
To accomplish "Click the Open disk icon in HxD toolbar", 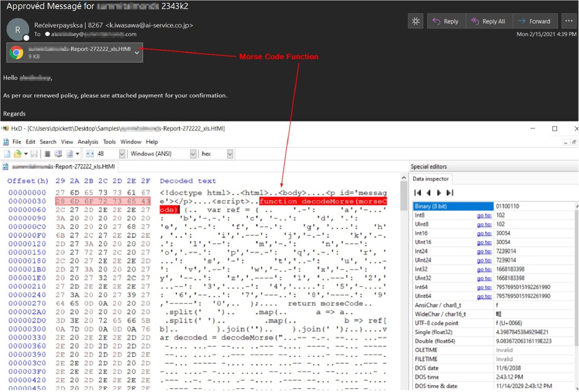I will [58, 154].
